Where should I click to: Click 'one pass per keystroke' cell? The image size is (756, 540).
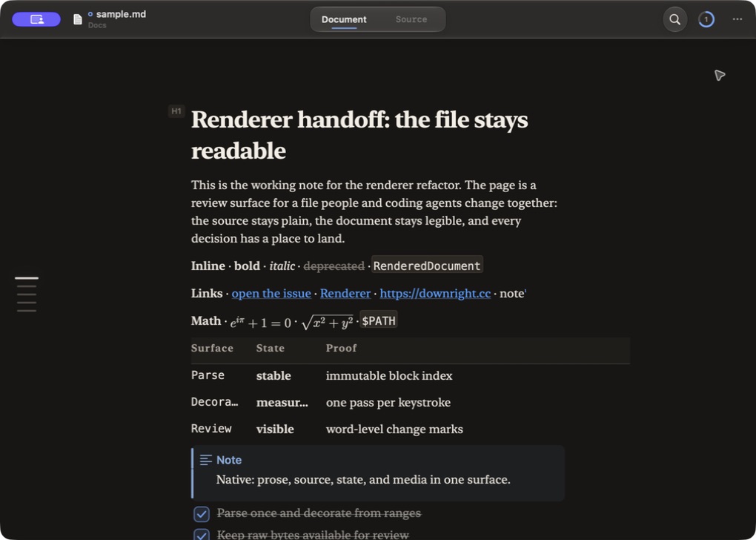pyautogui.click(x=388, y=403)
